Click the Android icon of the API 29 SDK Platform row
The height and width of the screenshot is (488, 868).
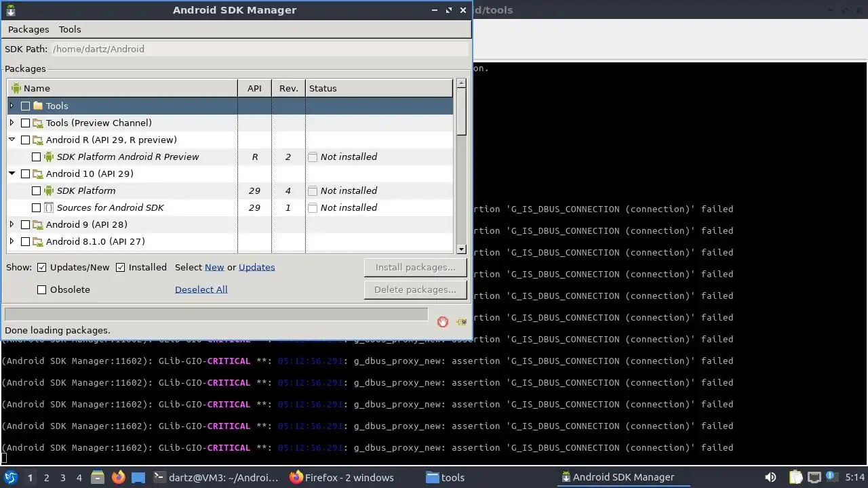49,190
